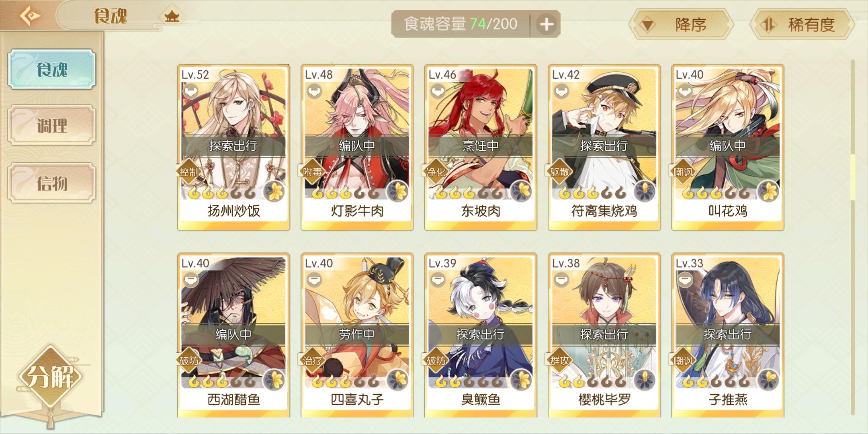Switch to the 食魂 side tab
Screen dimensions: 868x434
52,69
